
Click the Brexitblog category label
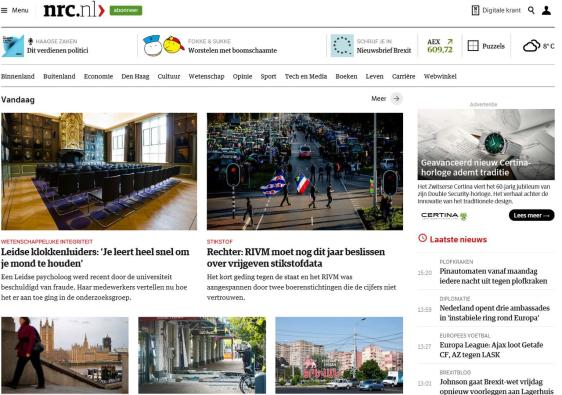tap(455, 373)
